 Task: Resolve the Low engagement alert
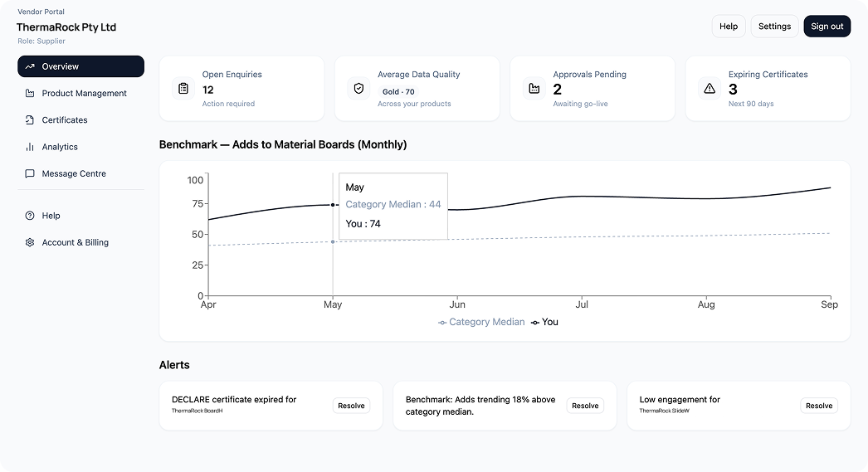point(818,406)
